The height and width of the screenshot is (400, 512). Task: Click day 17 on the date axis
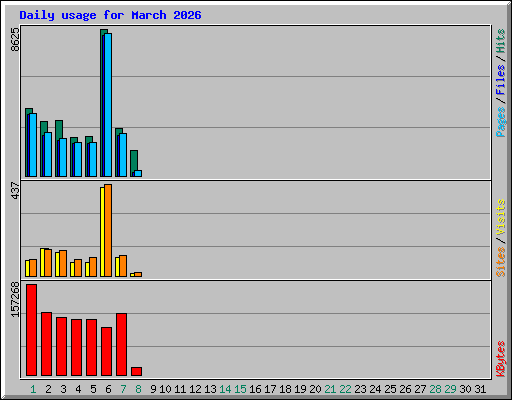(270, 389)
